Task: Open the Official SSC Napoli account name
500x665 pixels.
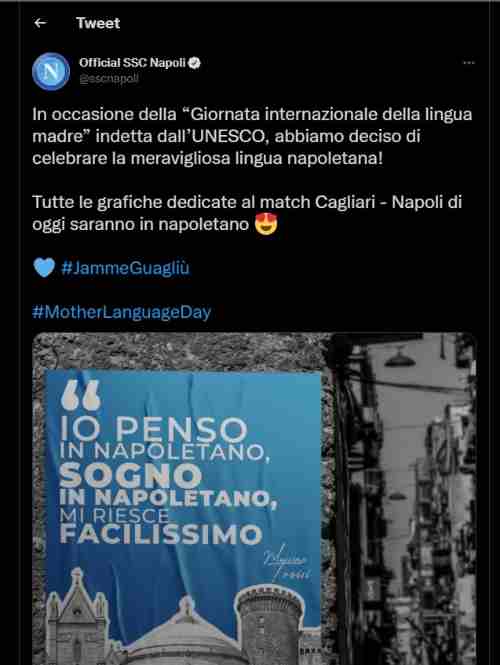Action: coord(132,63)
